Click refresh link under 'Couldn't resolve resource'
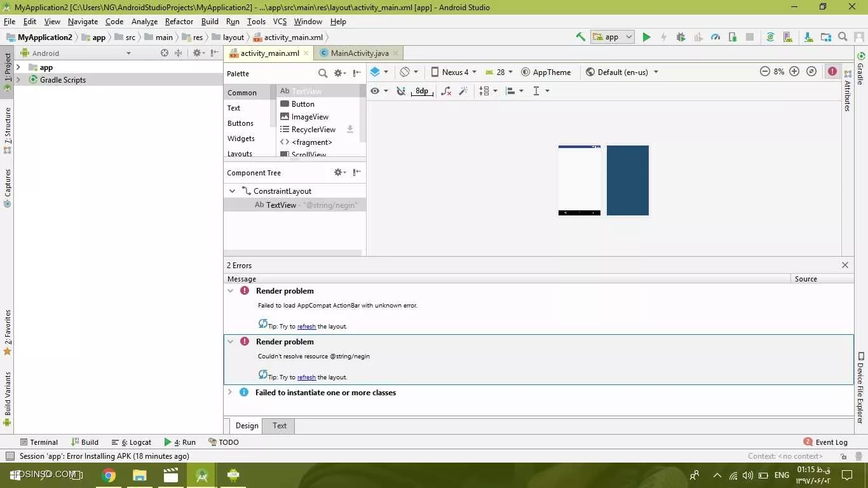868x488 pixels. [306, 377]
